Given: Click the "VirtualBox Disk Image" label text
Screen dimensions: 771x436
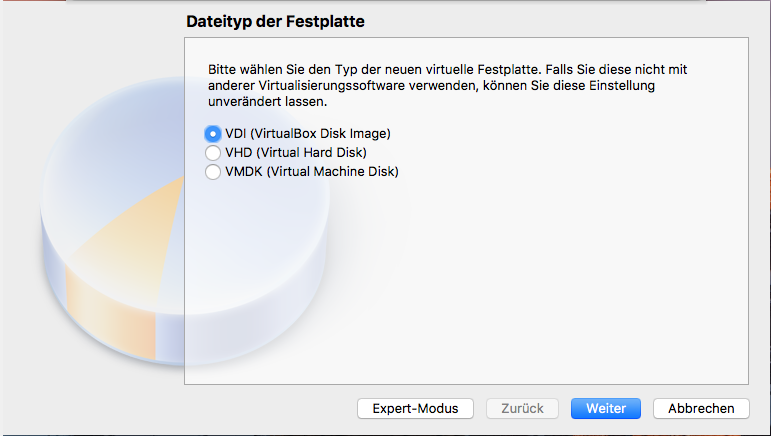Looking at the screenshot, I should point(320,133).
